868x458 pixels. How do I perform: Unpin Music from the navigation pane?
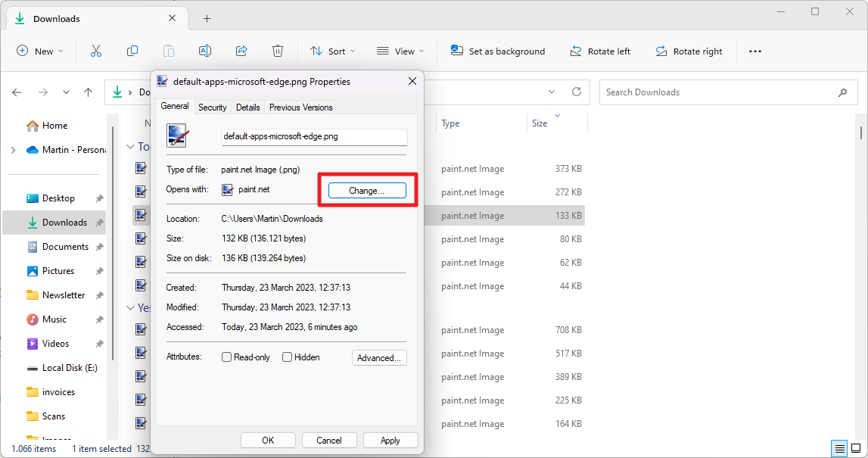[x=98, y=319]
